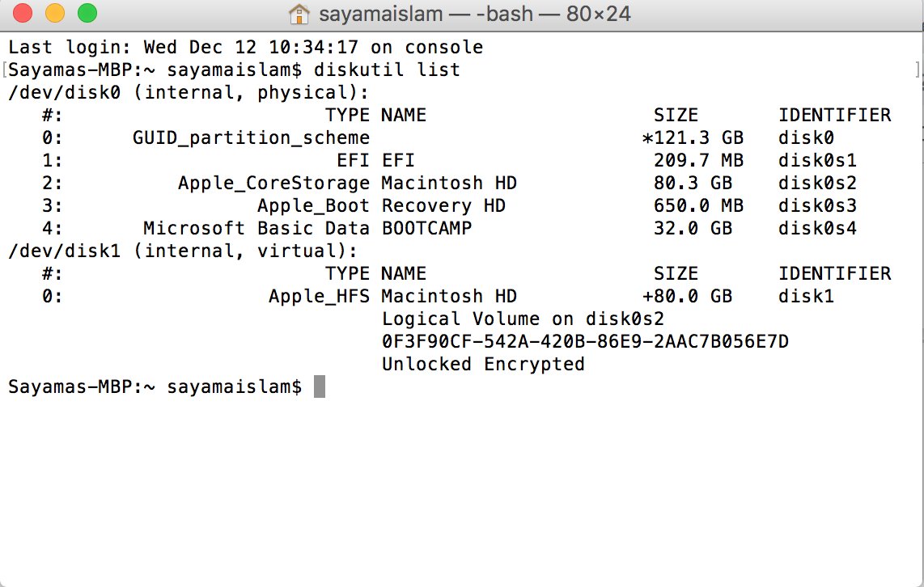Minimize the Terminal using the yellow button

click(55, 14)
